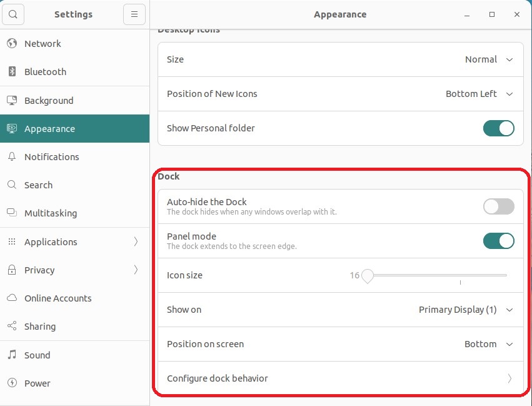Expand the Show on display dropdown
Screen dimensions: 532x406
point(466,310)
